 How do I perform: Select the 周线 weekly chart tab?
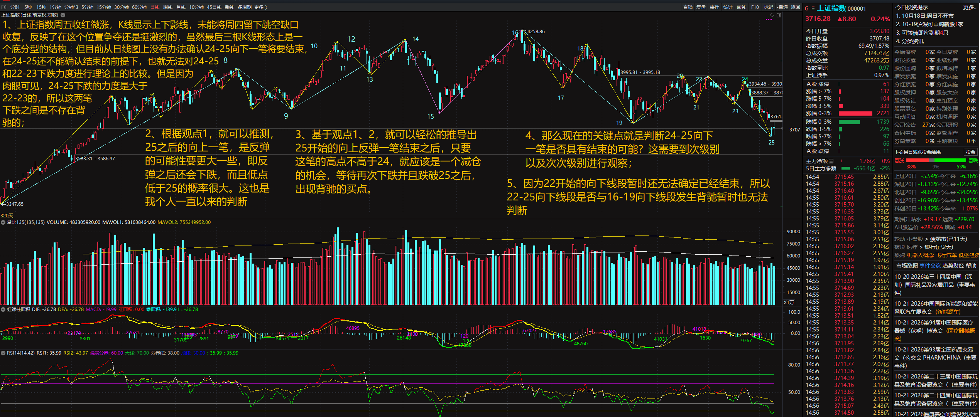(168, 7)
